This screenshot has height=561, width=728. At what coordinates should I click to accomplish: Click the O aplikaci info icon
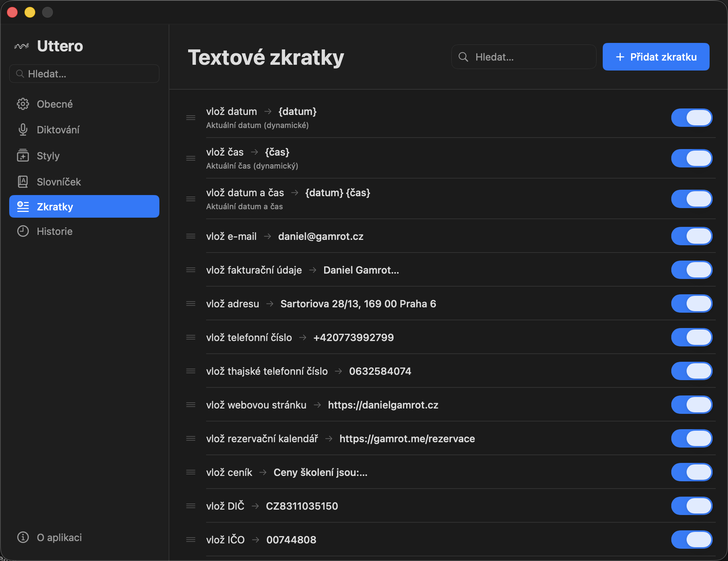[23, 537]
